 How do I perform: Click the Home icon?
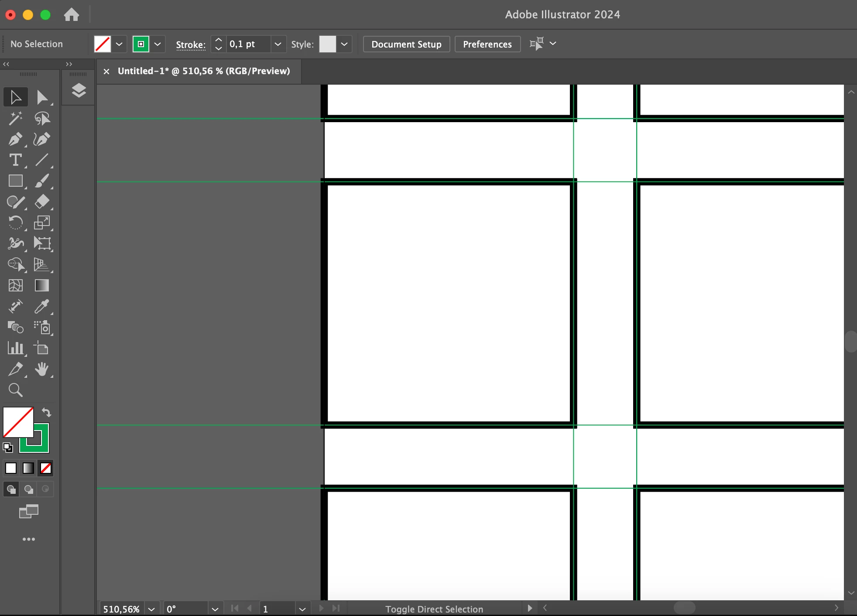(72, 15)
